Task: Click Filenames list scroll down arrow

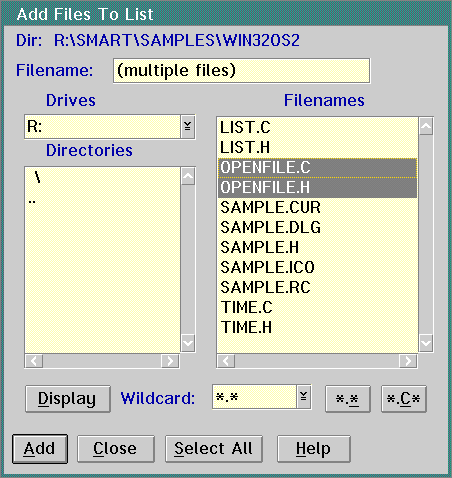Action: (x=426, y=343)
